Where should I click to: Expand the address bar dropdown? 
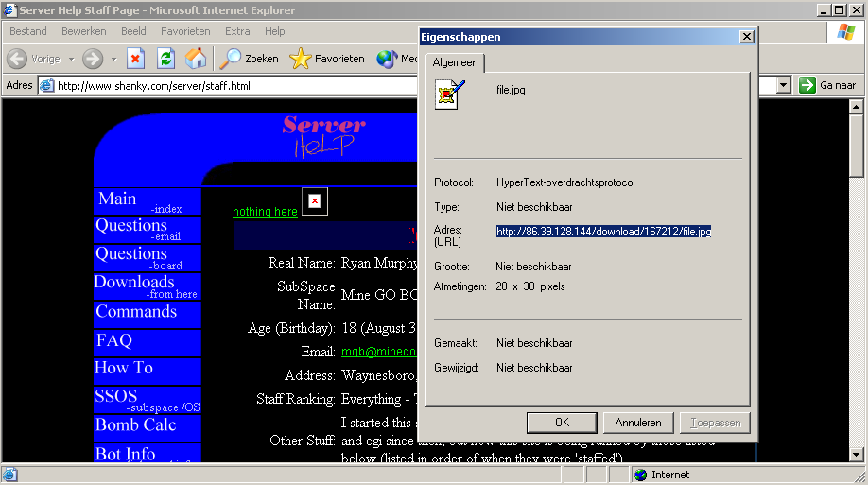pos(783,85)
